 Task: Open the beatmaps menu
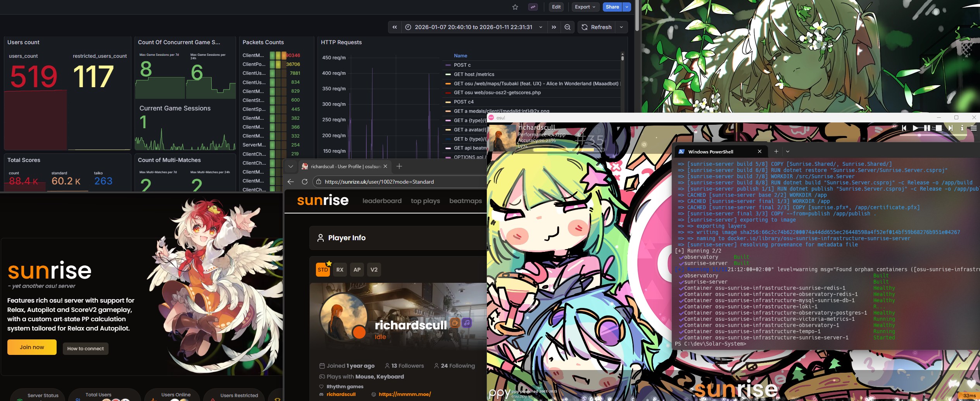coord(466,201)
